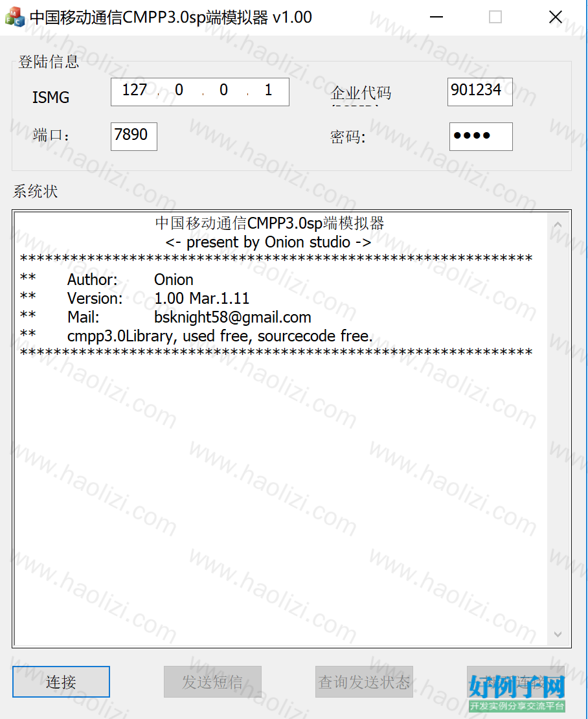Viewport: 588px width, 719px height.
Task: Click the 连接 connect button
Action: point(61,682)
